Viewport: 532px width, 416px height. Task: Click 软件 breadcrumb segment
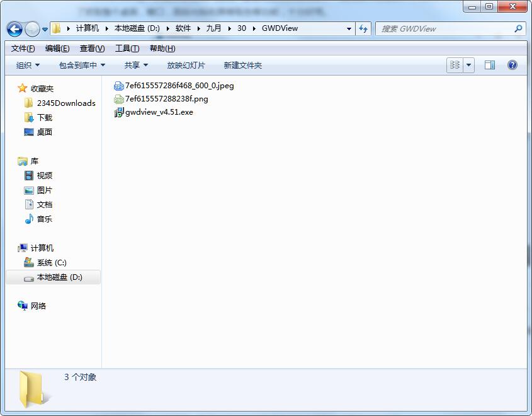coord(183,28)
